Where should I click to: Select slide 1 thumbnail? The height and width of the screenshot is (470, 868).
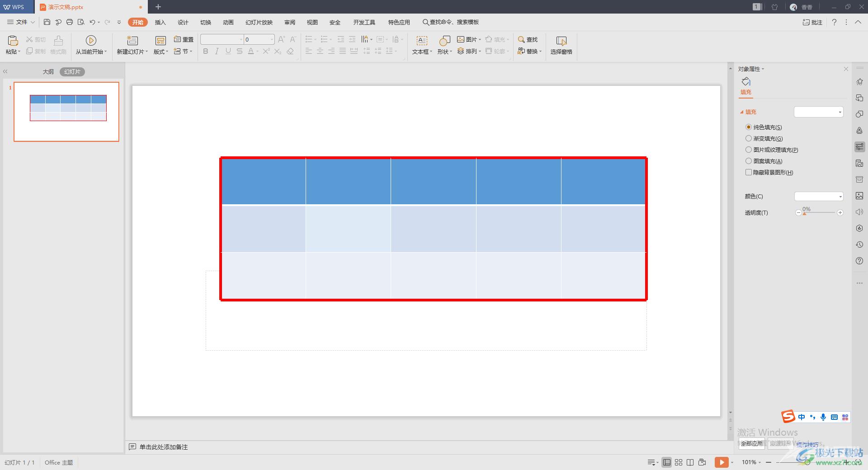66,112
